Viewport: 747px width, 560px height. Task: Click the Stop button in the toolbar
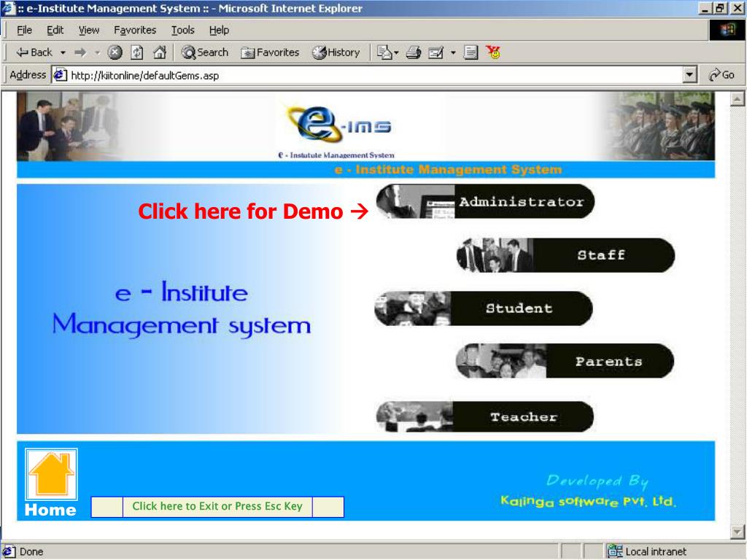coord(115,52)
